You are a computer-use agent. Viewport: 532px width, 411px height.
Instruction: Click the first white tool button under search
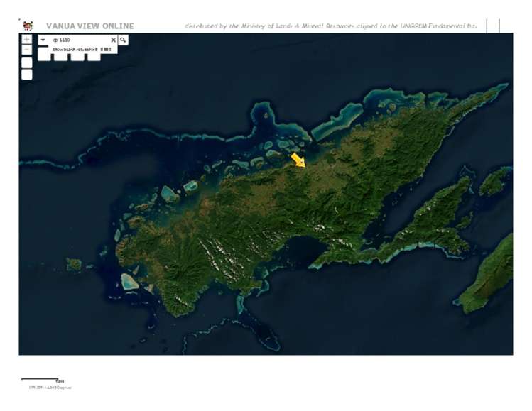[44, 56]
